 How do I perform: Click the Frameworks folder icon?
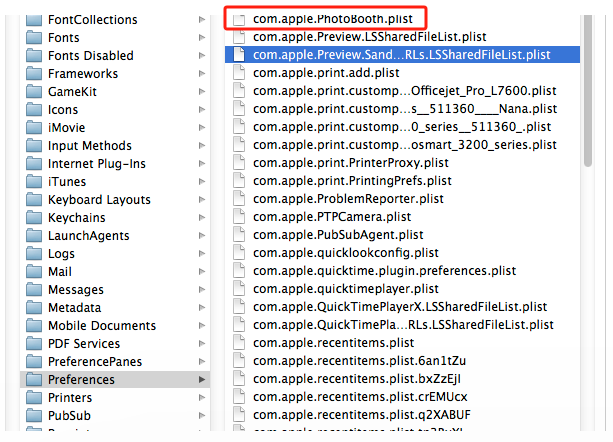click(x=34, y=73)
